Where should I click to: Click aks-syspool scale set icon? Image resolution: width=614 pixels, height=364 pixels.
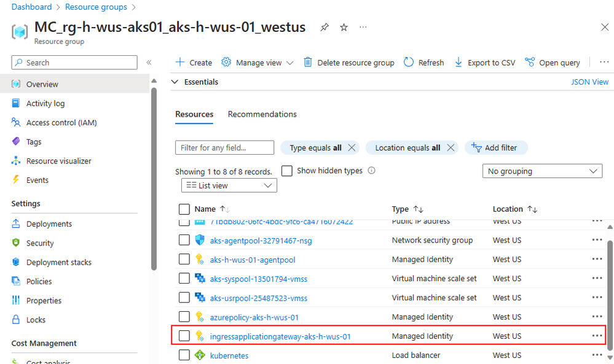(x=200, y=279)
